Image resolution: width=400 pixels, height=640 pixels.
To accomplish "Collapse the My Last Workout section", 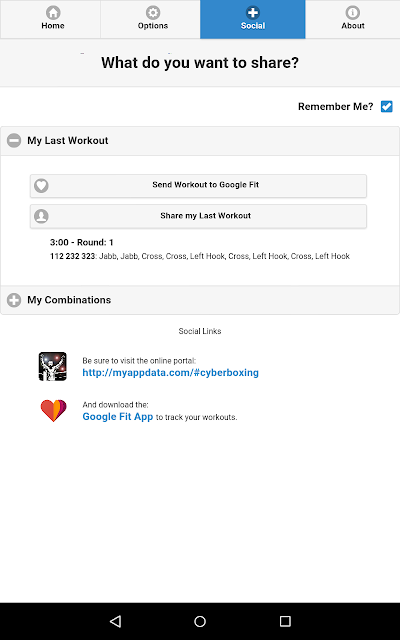I will (x=200, y=141).
